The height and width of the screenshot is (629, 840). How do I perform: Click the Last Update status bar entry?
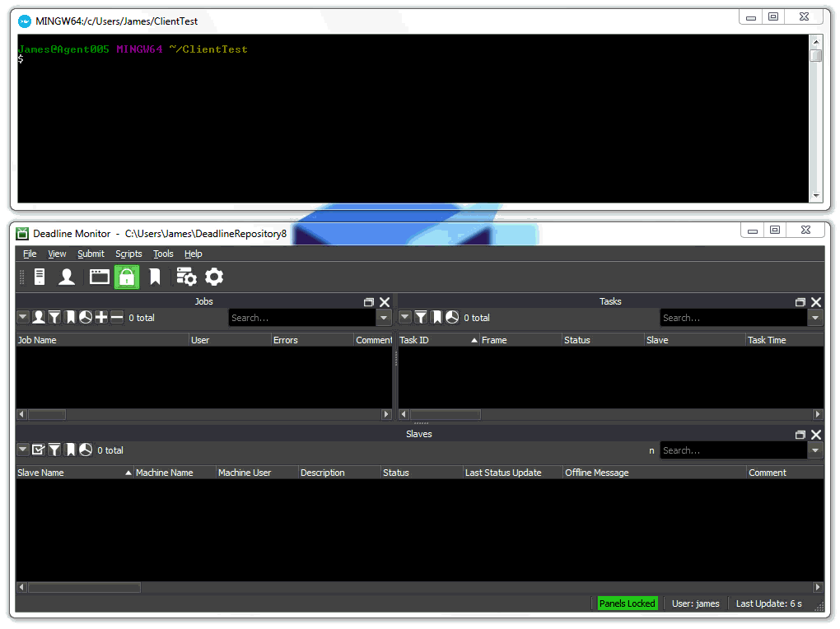coord(768,603)
